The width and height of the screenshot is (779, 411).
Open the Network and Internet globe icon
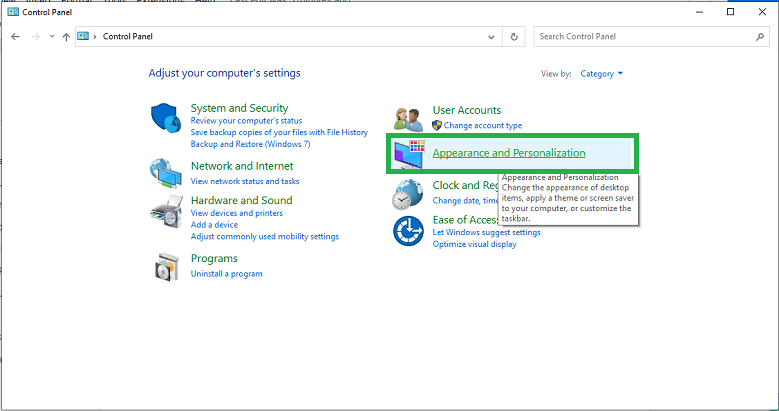tap(166, 173)
